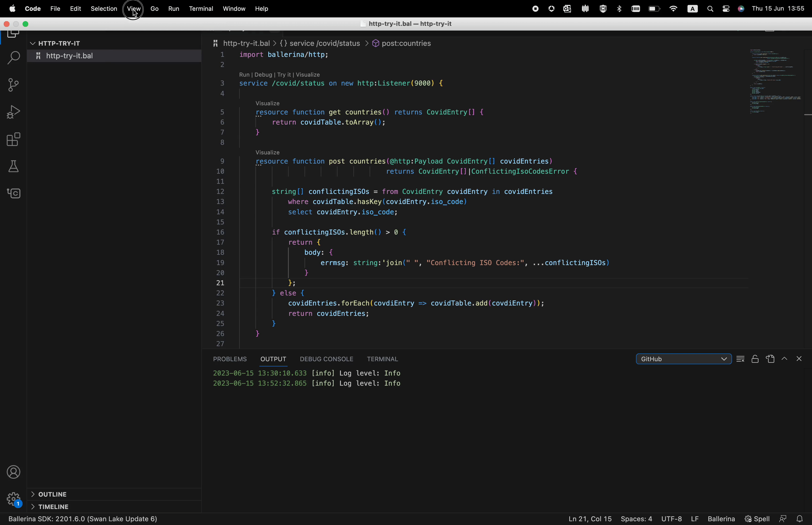Image resolution: width=812 pixels, height=525 pixels.
Task: Switch to the TERMINAL panel tab
Action: (382, 359)
